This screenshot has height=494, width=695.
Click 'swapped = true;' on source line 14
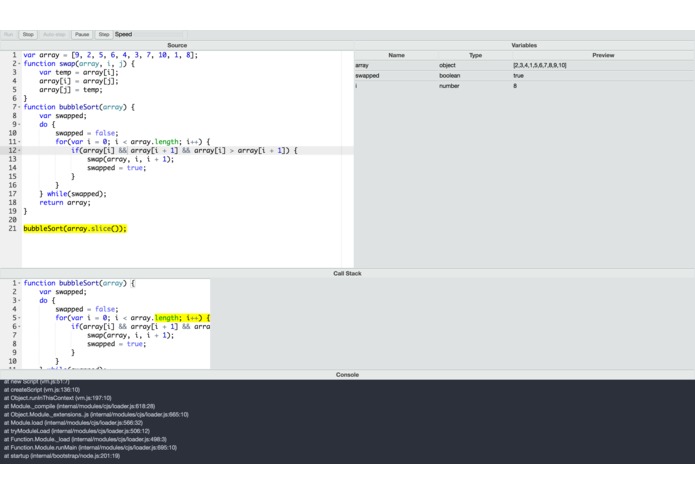tap(117, 168)
